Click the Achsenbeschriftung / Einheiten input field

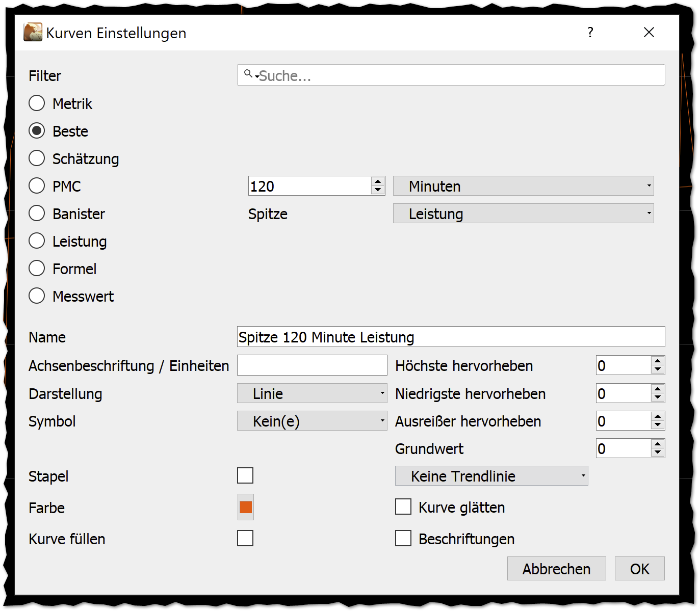[x=312, y=365]
